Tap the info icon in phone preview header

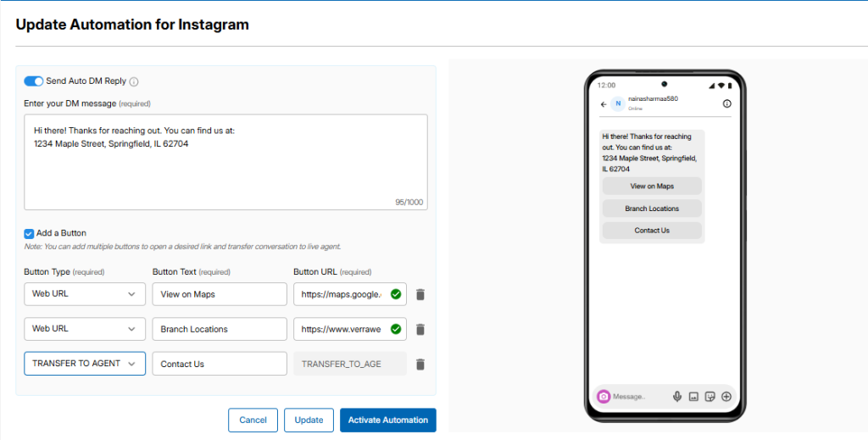click(726, 103)
